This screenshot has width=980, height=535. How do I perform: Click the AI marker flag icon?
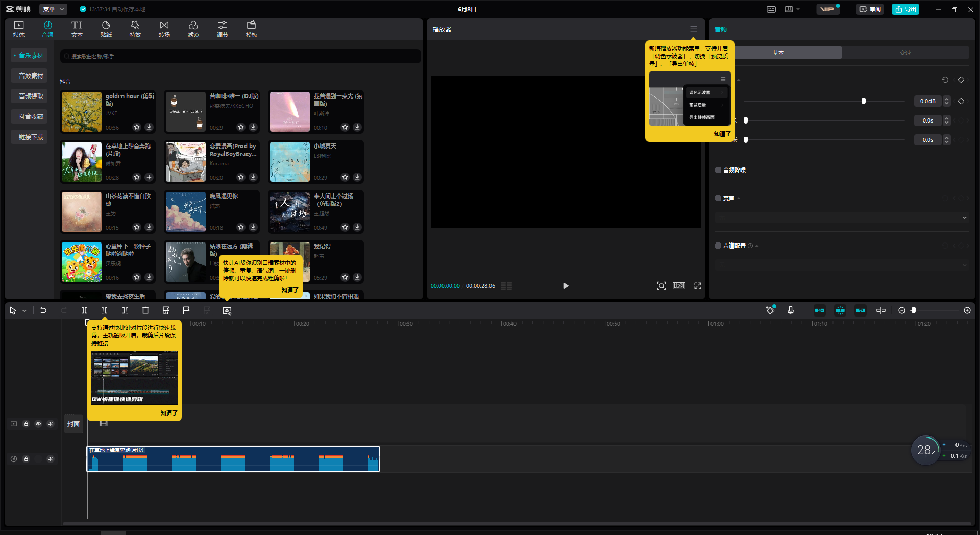coord(166,310)
